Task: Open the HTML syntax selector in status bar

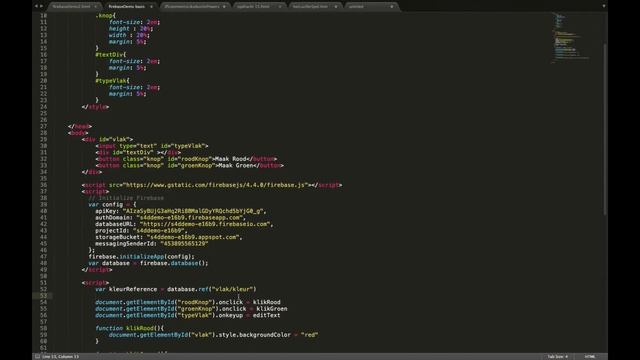Action: tap(590, 357)
